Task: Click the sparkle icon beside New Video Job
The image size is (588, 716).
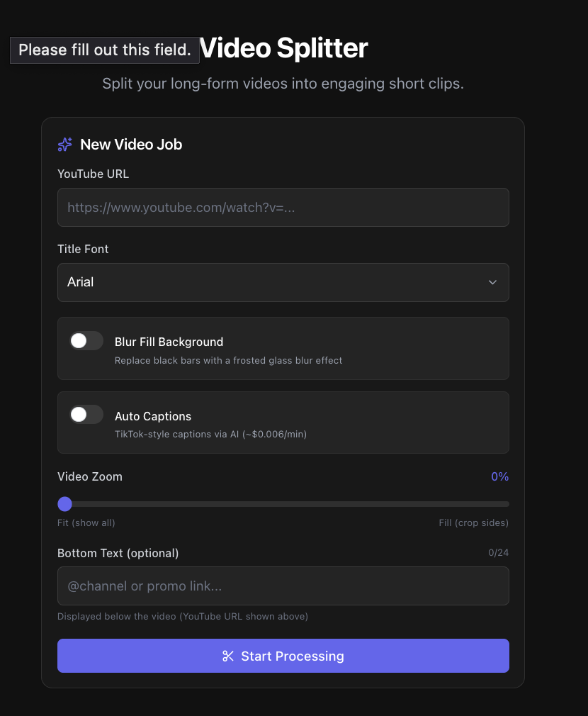Action: tap(64, 145)
